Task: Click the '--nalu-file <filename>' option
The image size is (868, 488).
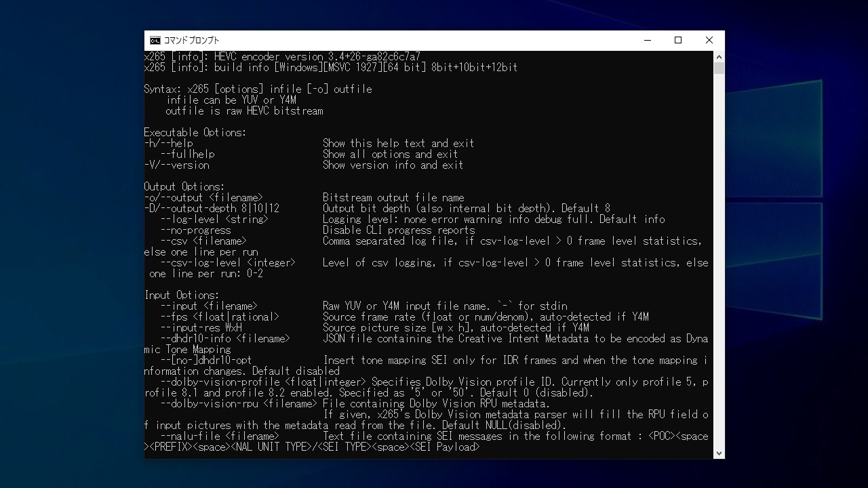Action: point(220,436)
